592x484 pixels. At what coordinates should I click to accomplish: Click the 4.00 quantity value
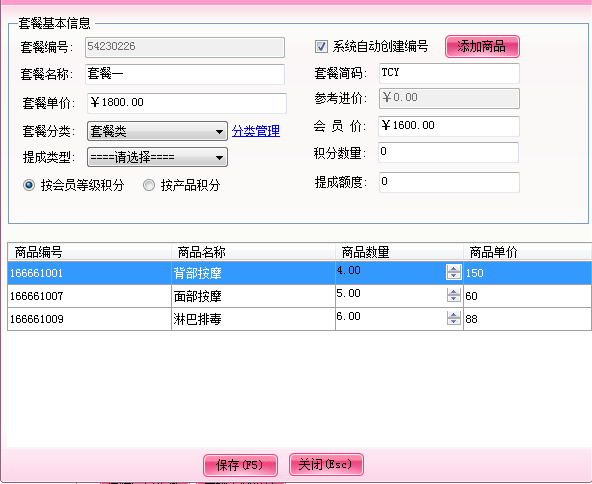click(x=348, y=270)
